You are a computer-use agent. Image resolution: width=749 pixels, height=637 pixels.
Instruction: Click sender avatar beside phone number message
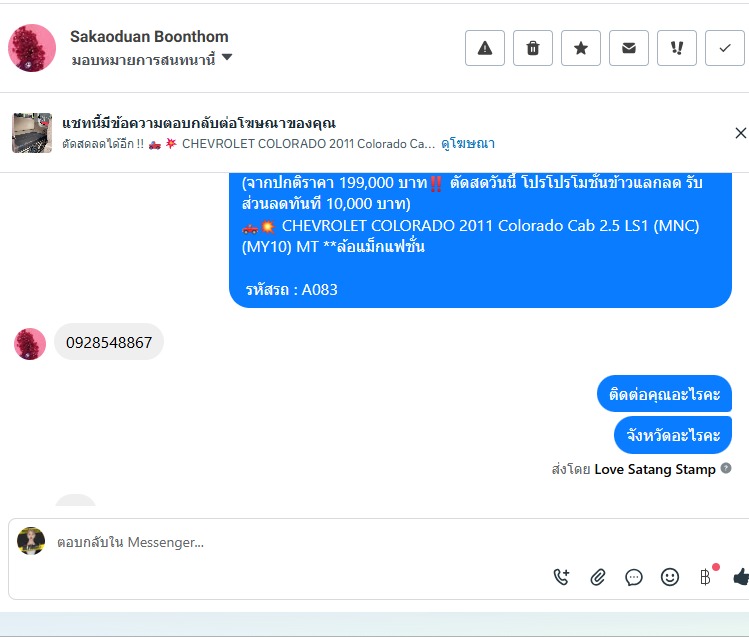(30, 344)
